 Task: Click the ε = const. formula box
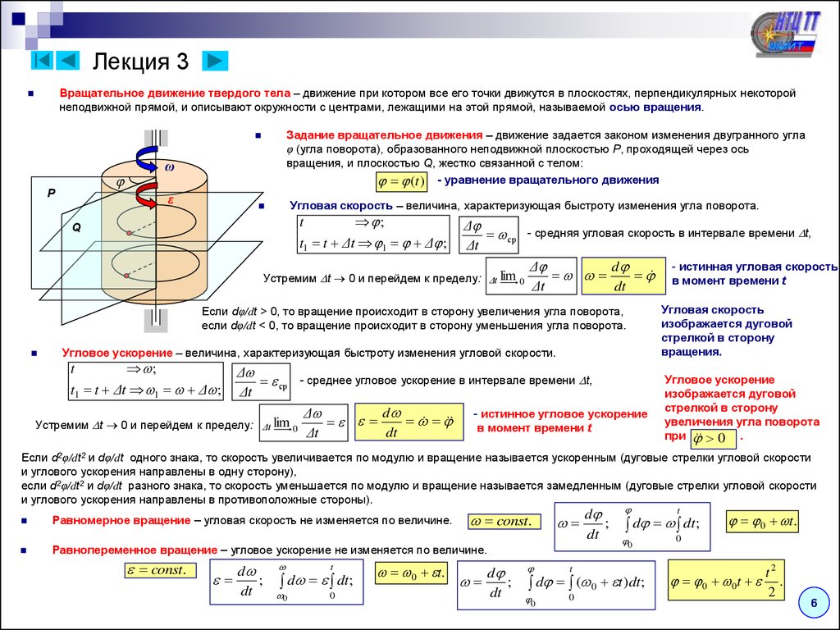(160, 570)
